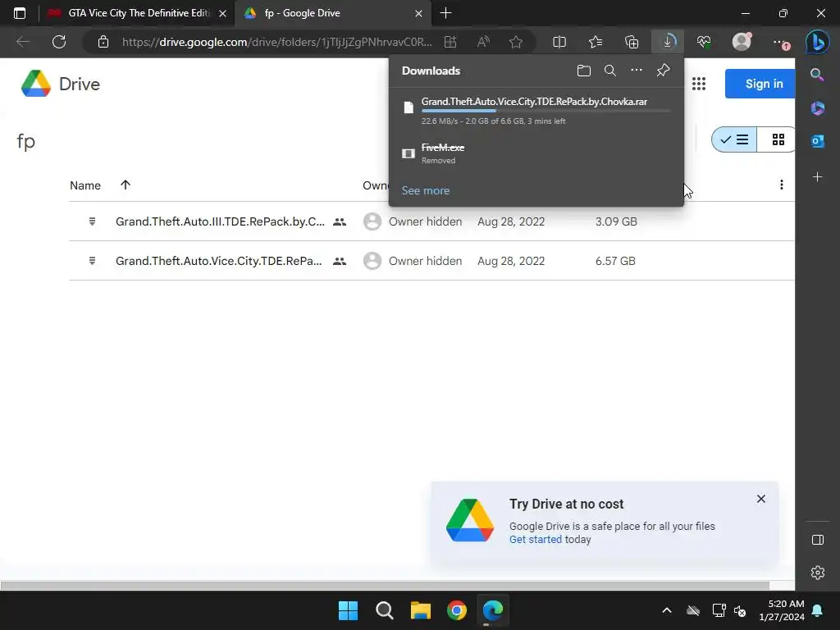Open more options in Downloads panel
The height and width of the screenshot is (630, 840).
(x=636, y=71)
